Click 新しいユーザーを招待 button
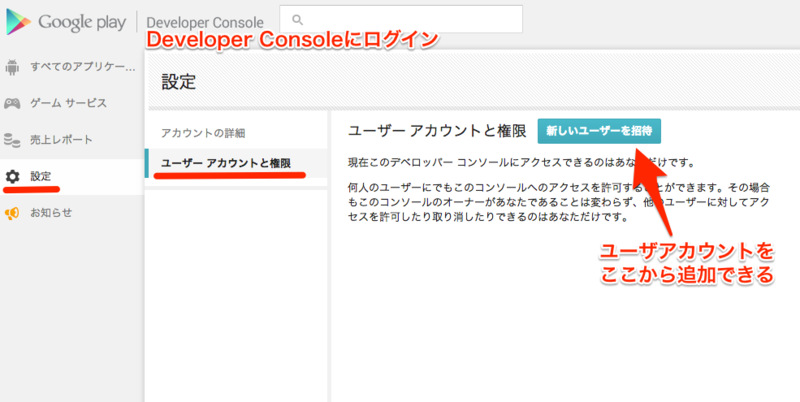This screenshot has height=402, width=800. coord(599,131)
